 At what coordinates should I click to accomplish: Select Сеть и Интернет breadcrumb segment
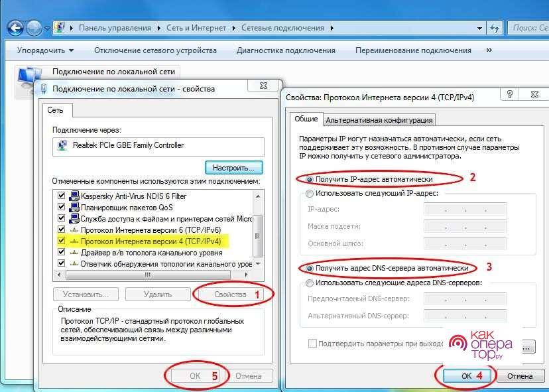[x=196, y=28]
